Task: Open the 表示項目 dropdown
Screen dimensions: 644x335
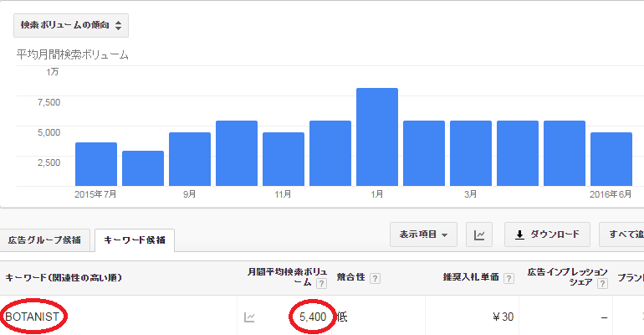Action: pyautogui.click(x=423, y=234)
